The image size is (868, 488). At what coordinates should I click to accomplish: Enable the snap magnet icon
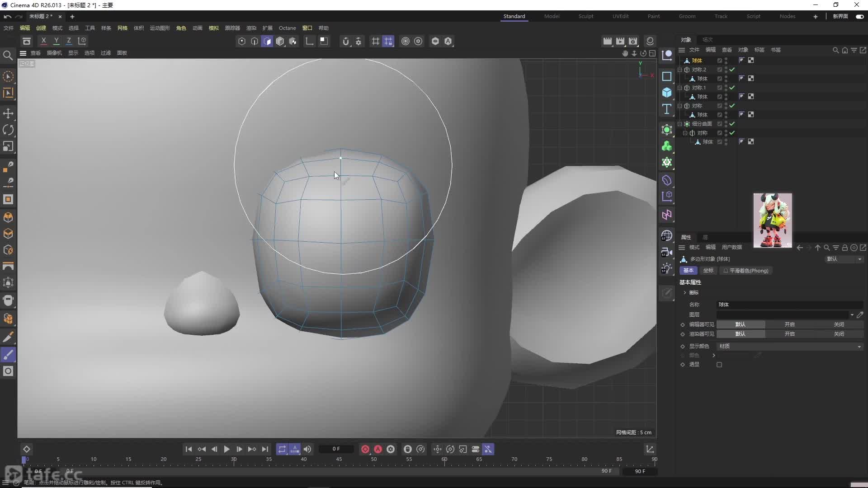click(x=346, y=42)
